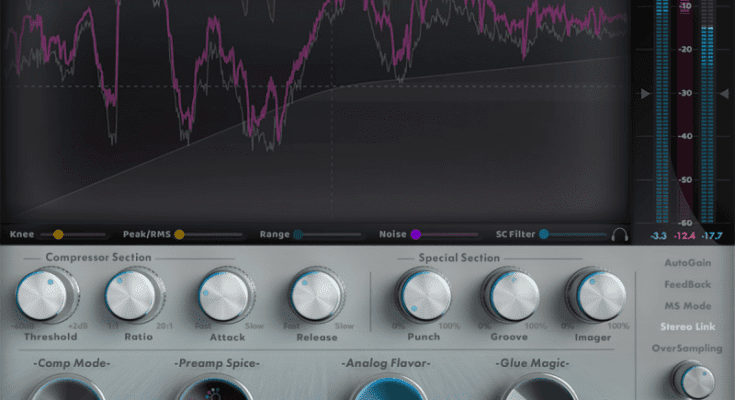Click the Groove knob
This screenshot has height=400, width=735.
509,295
